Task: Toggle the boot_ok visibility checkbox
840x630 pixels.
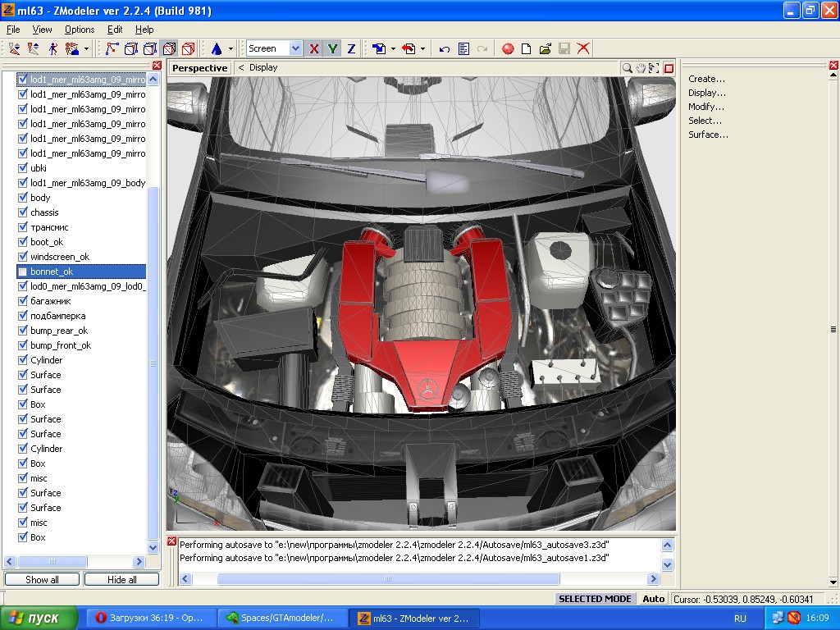Action: [22, 242]
